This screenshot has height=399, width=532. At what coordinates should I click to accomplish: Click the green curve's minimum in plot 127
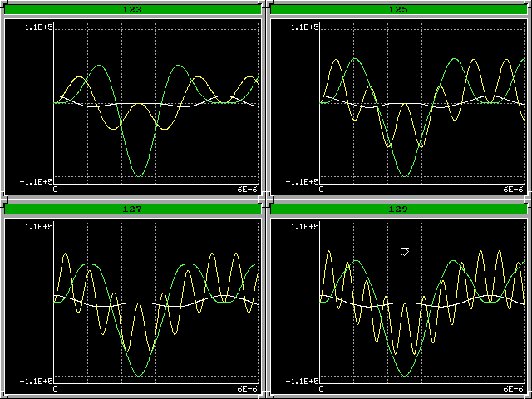click(139, 376)
